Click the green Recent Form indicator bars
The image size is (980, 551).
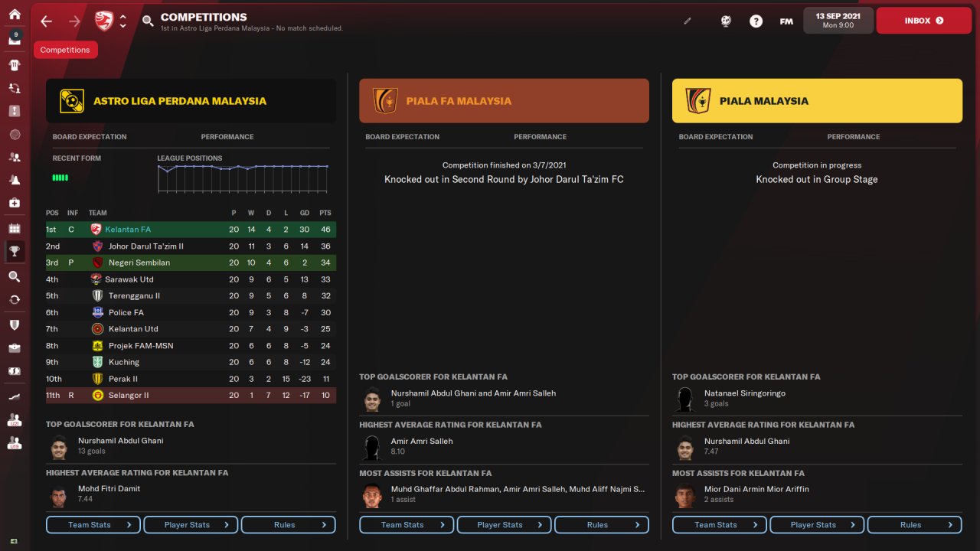60,178
